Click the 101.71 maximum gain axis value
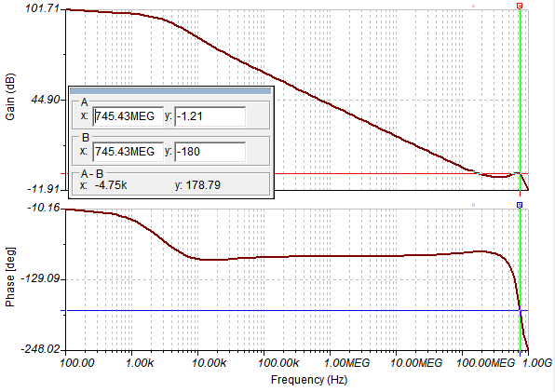Viewport: 555px width, 392px height. pos(42,8)
